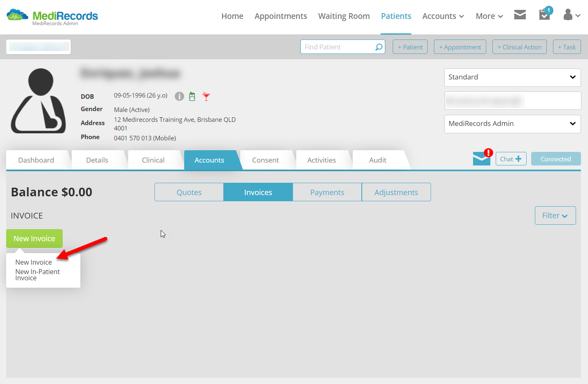The image size is (588, 384).
Task: Switch to the Clinical tab
Action: pyautogui.click(x=153, y=160)
